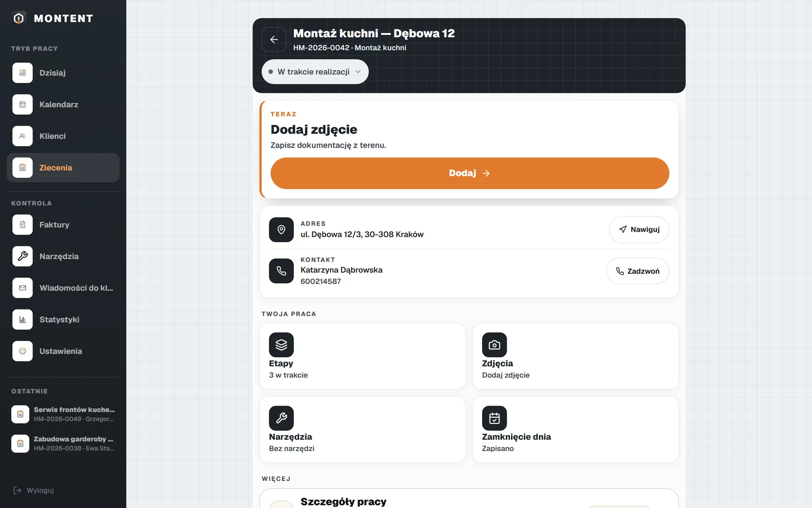
Task: Select the Zlecenia clipboard icon
Action: (22, 168)
